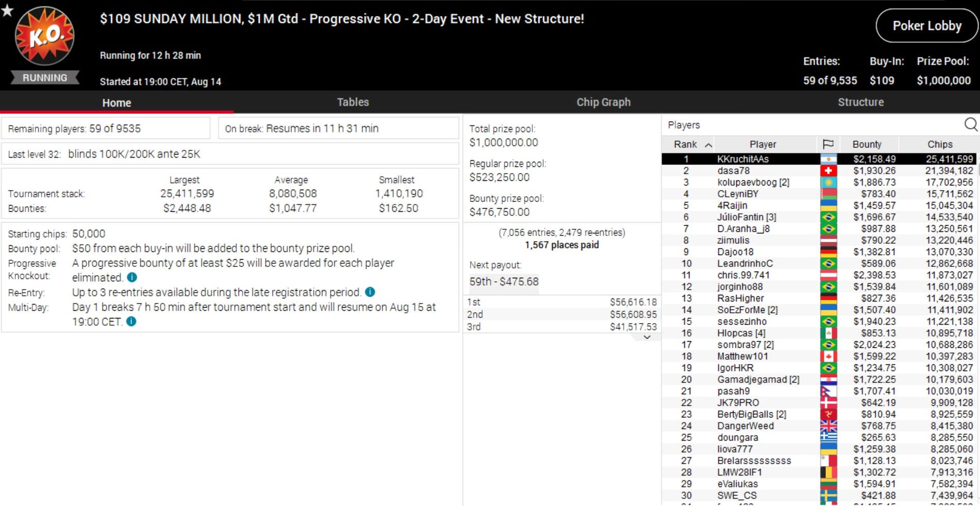Open the Chip Graph tab
The height and width of the screenshot is (506, 980).
tap(603, 102)
